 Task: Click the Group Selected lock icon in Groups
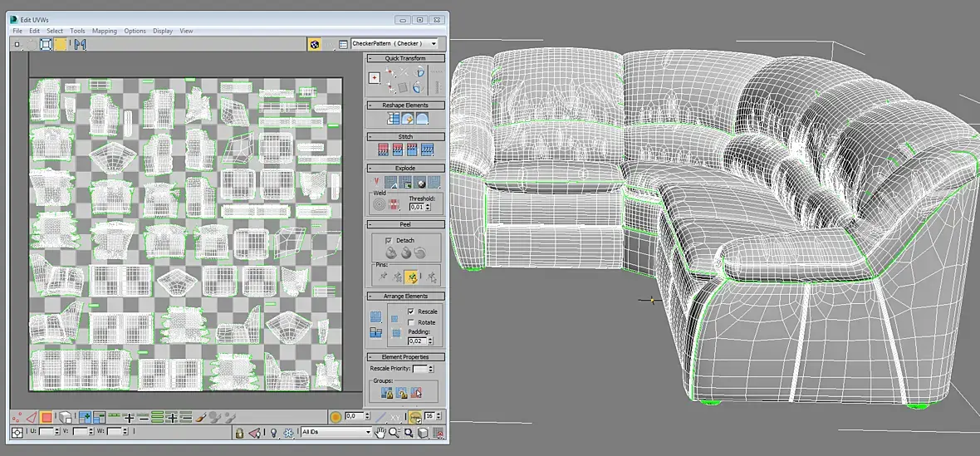click(x=387, y=393)
